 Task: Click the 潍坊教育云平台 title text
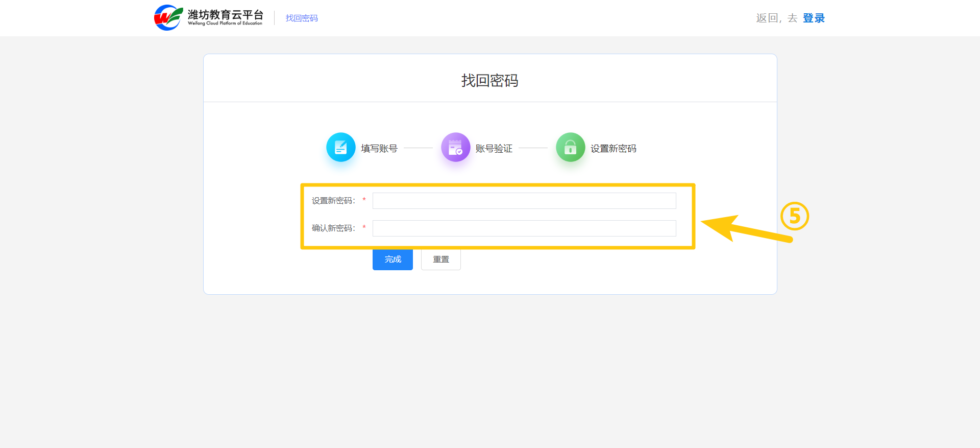[226, 14]
